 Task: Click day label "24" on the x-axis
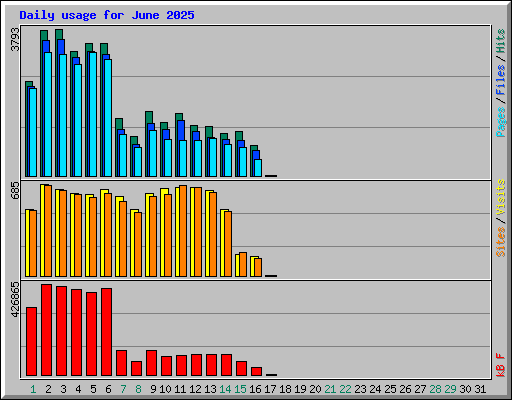[375, 389]
